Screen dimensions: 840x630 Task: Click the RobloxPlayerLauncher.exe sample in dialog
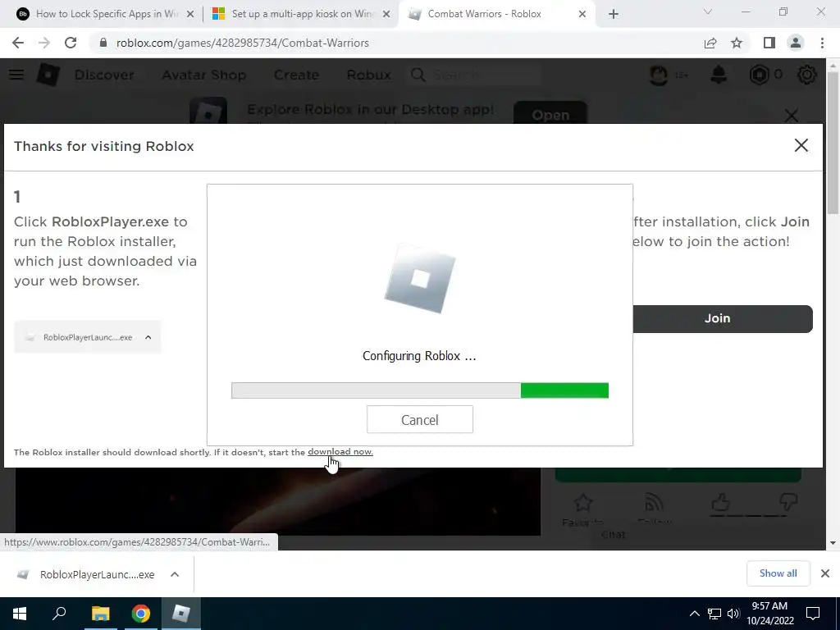(x=87, y=337)
